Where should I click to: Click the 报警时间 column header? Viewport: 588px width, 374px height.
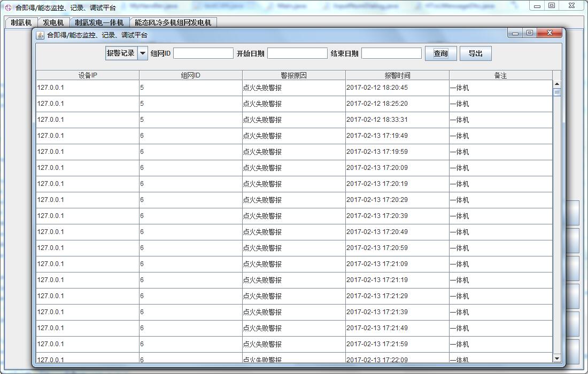397,75
